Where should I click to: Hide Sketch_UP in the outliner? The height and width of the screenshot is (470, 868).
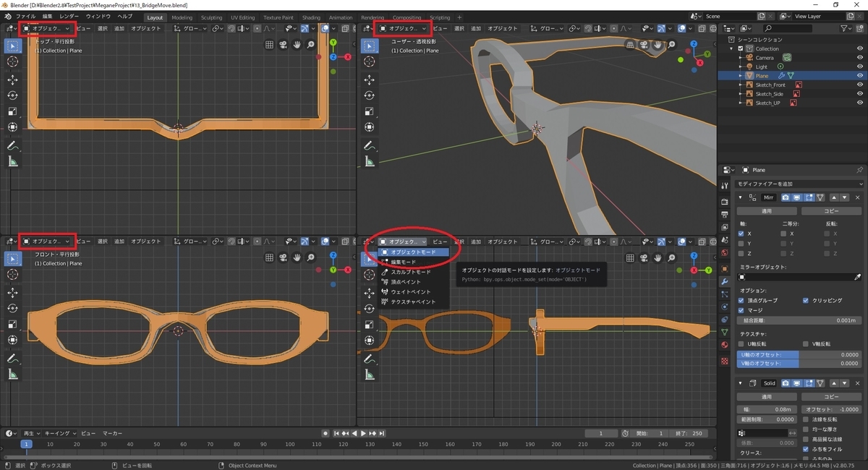click(860, 103)
